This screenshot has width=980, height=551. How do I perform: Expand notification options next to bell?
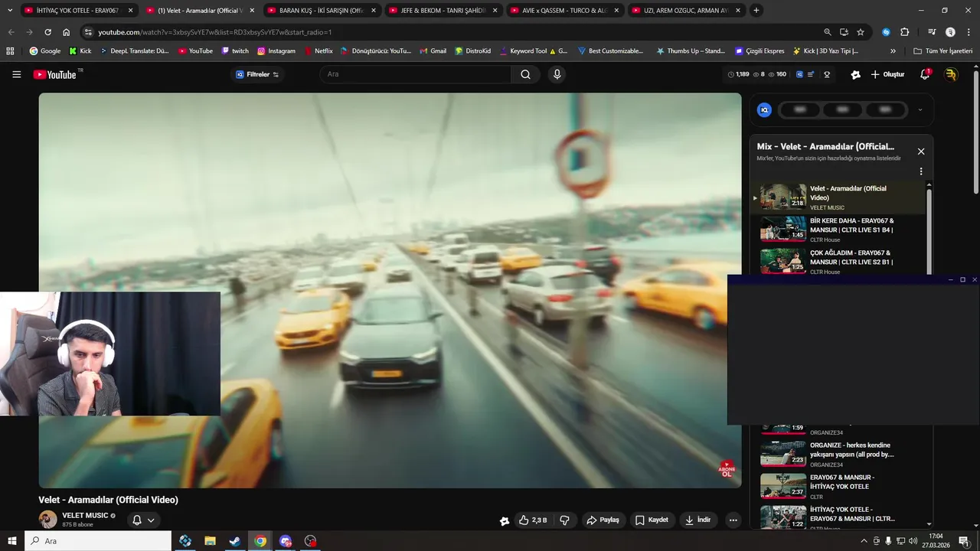click(151, 520)
